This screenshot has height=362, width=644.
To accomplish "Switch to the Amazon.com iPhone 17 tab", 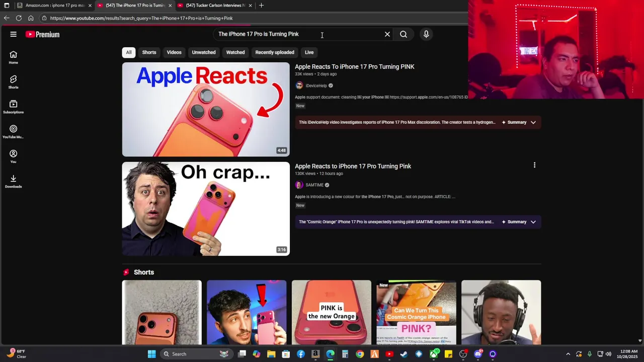I will point(53,6).
